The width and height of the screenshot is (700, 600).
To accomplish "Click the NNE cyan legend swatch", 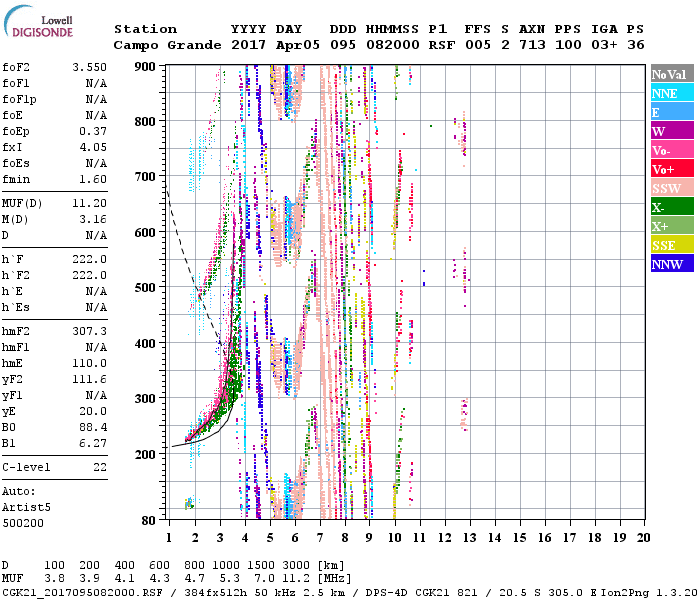I will coord(672,93).
